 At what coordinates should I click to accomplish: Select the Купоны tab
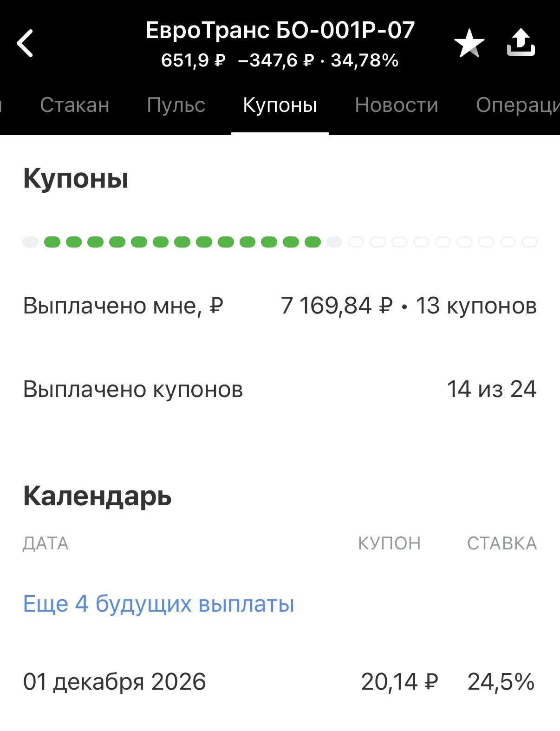pyautogui.click(x=280, y=105)
